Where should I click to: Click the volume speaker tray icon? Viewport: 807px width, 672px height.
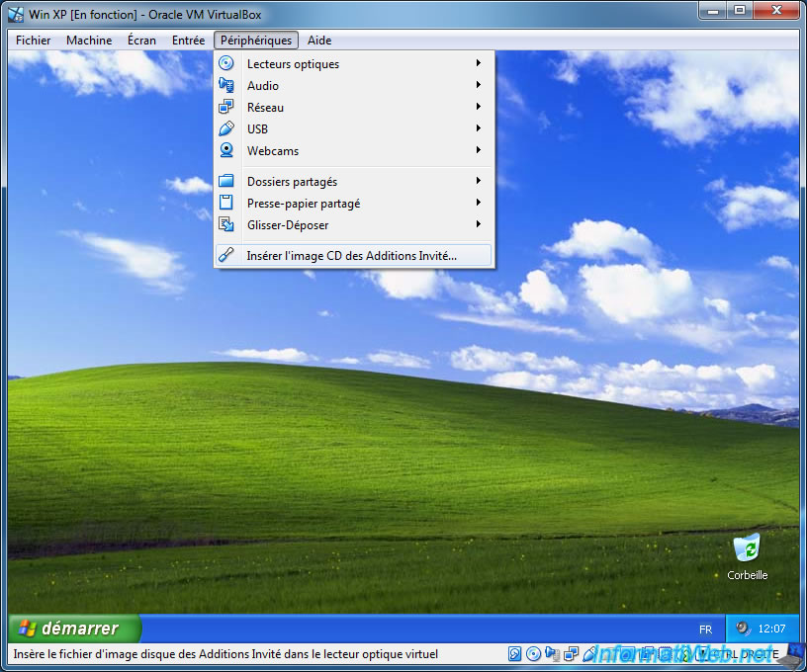(x=742, y=628)
